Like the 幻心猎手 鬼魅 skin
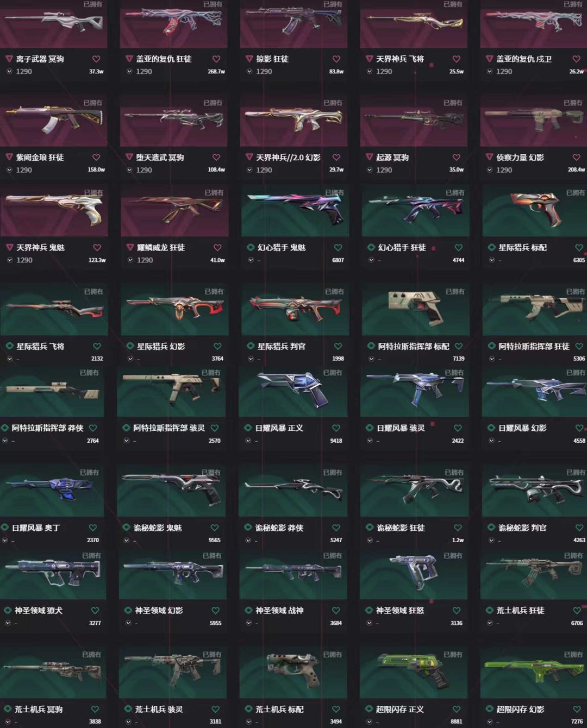587x728 pixels. 338,247
